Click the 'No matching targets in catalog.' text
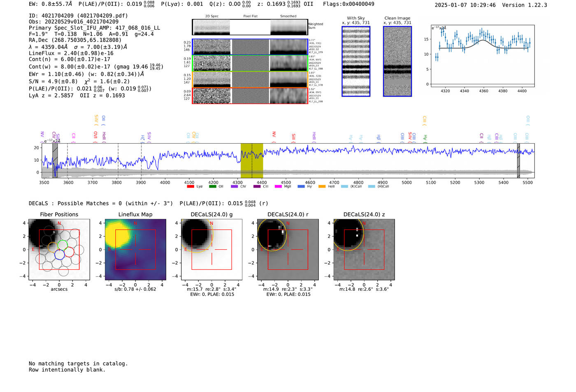This screenshot has width=576, height=392. pos(78,364)
